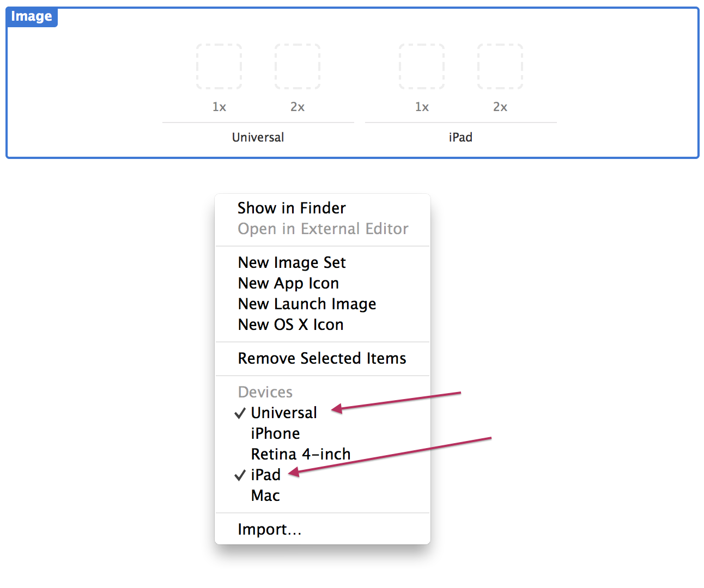Click the iPad group label
This screenshot has width=704, height=588.
tap(460, 137)
